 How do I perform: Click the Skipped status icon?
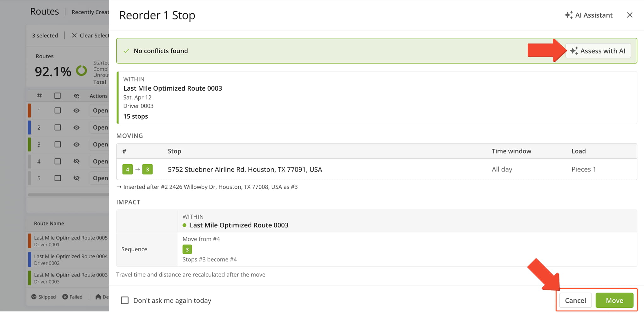34,297
